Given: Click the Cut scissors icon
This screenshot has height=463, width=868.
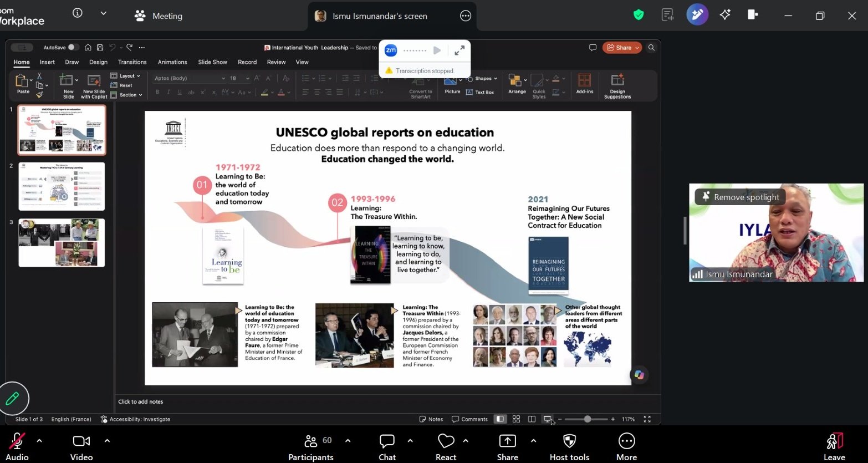Looking at the screenshot, I should coord(39,76).
